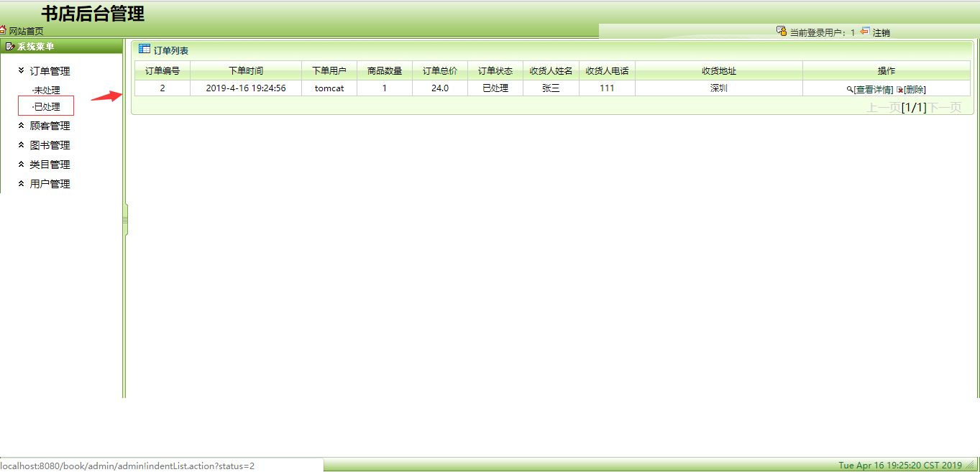Click the 24.0 total price cell

440,88
